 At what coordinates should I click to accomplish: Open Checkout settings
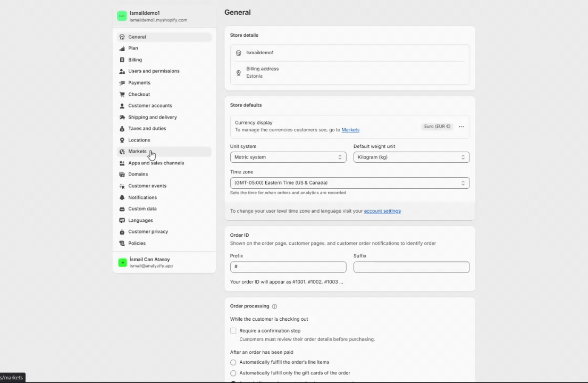coord(164,95)
